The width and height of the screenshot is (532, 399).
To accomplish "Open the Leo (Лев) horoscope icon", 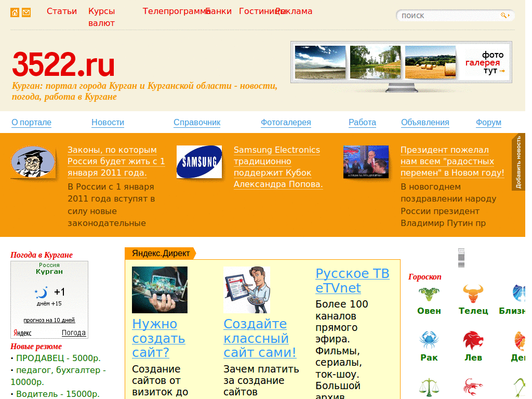I will (x=473, y=340).
